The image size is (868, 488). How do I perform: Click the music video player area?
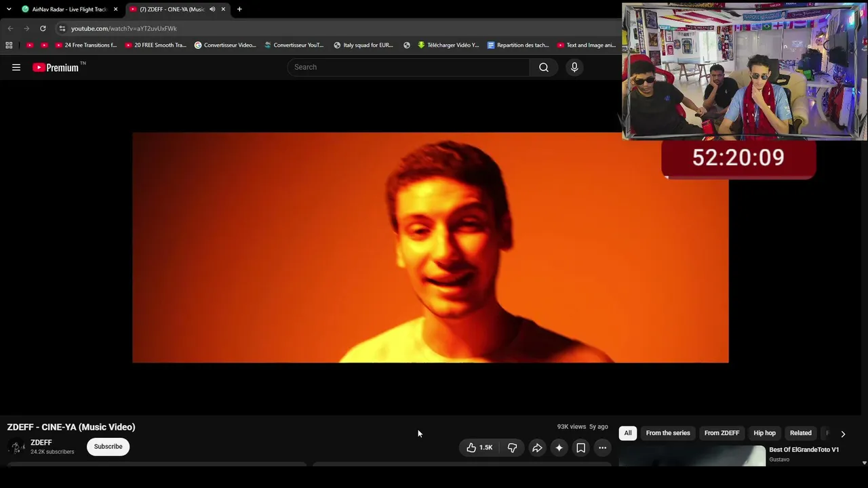[431, 247]
